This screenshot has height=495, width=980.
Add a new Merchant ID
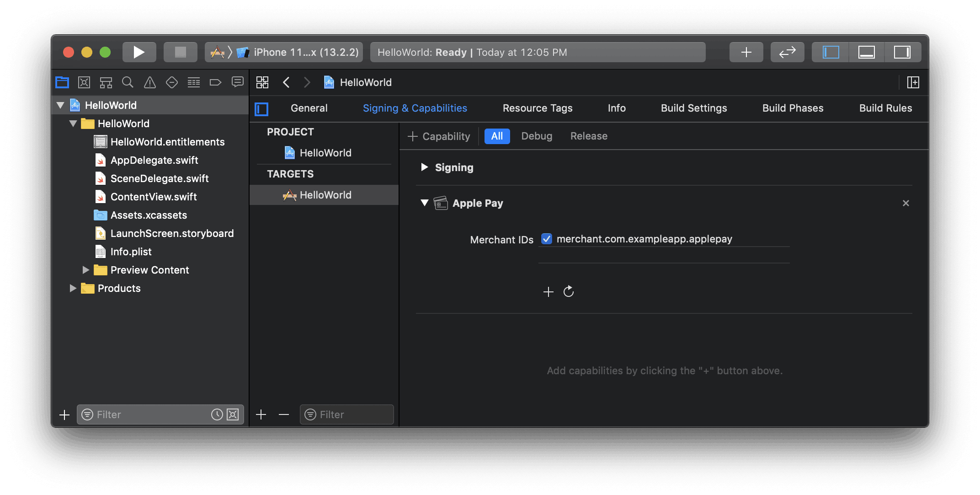[548, 292]
